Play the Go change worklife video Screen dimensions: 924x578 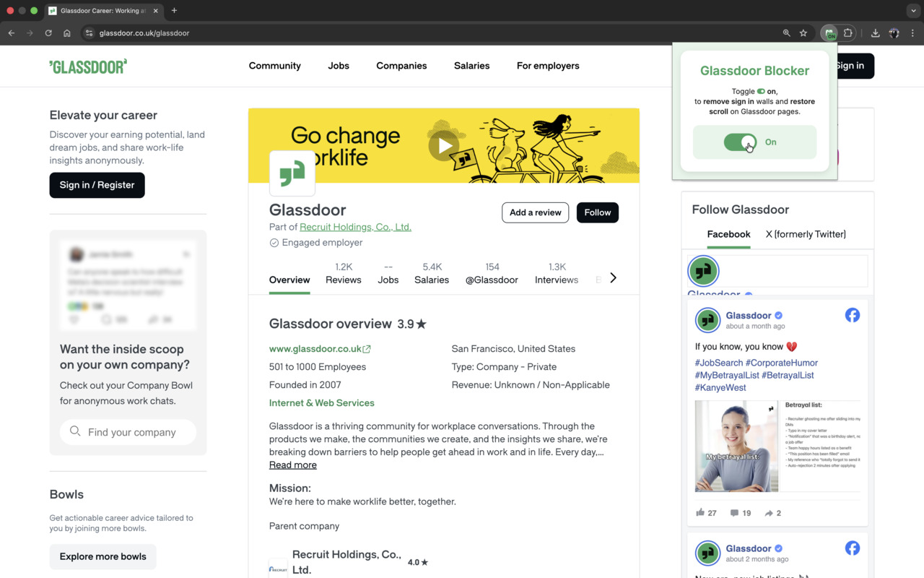[x=444, y=145]
